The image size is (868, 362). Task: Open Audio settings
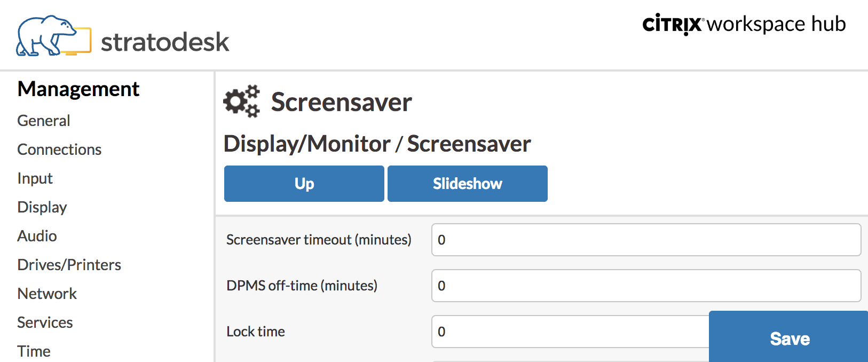(x=37, y=236)
